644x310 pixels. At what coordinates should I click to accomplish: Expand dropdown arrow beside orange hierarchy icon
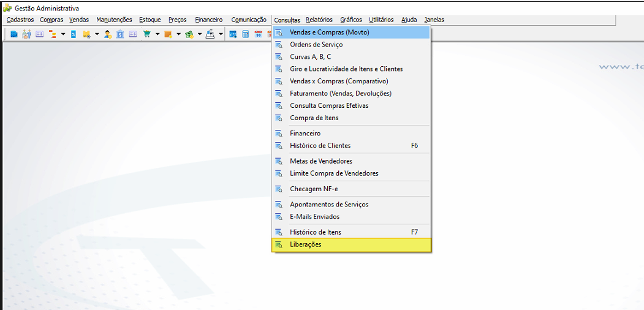click(63, 34)
